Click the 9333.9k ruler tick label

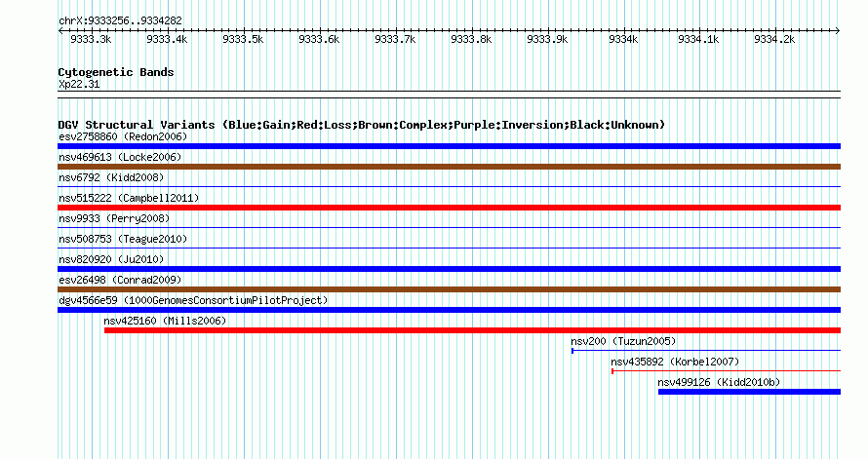[x=547, y=39]
